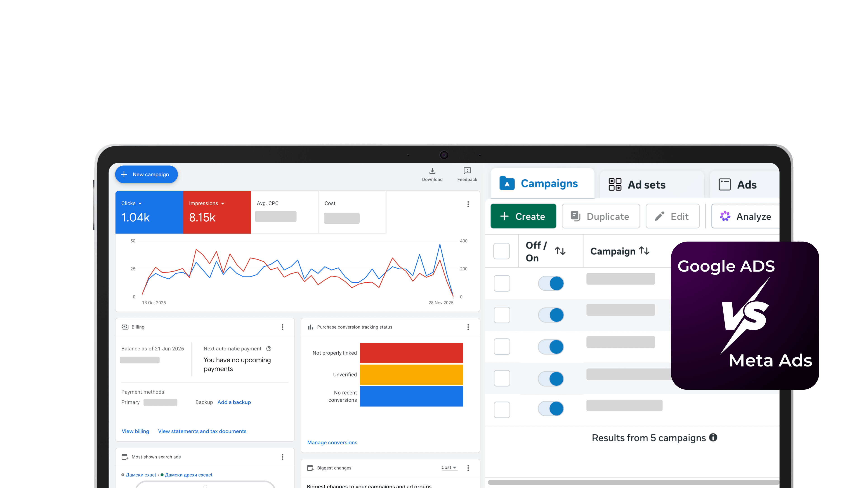Tick the second campaign row checkbox
Screen dimensions: 868x488
pyautogui.click(x=502, y=315)
